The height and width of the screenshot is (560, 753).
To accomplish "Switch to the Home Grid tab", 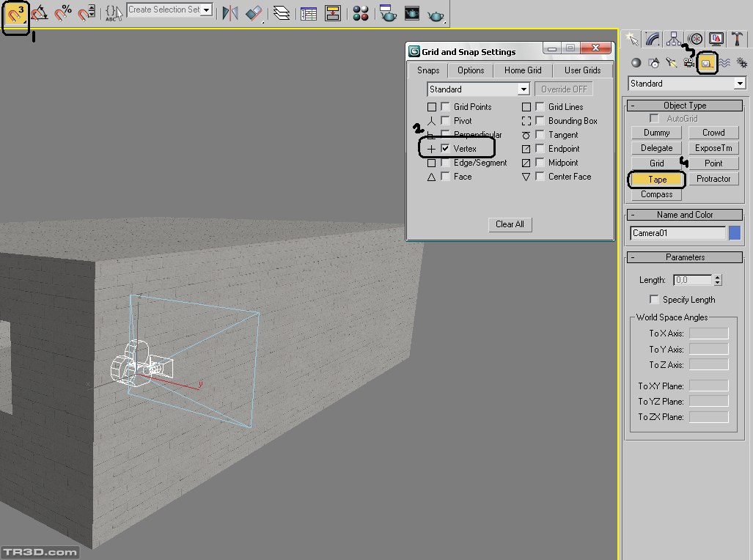I will click(x=523, y=70).
